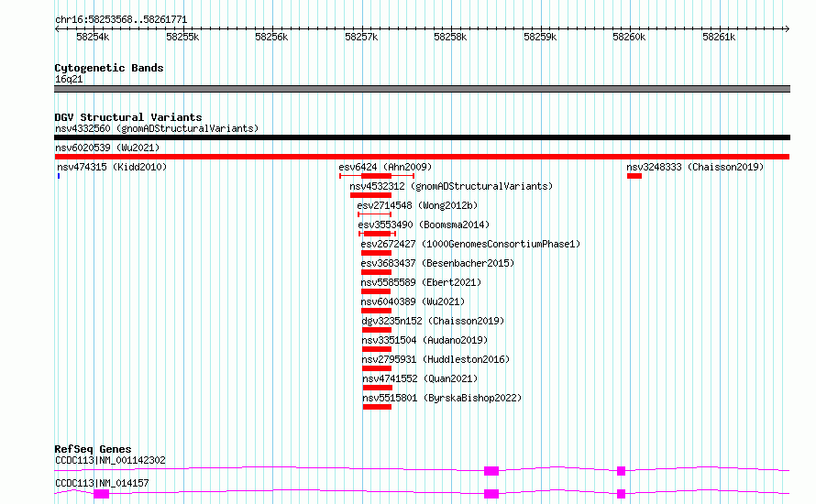Click the small blue nsv474315 marker
Image resolution: width=816 pixels, height=504 pixels.
59,176
